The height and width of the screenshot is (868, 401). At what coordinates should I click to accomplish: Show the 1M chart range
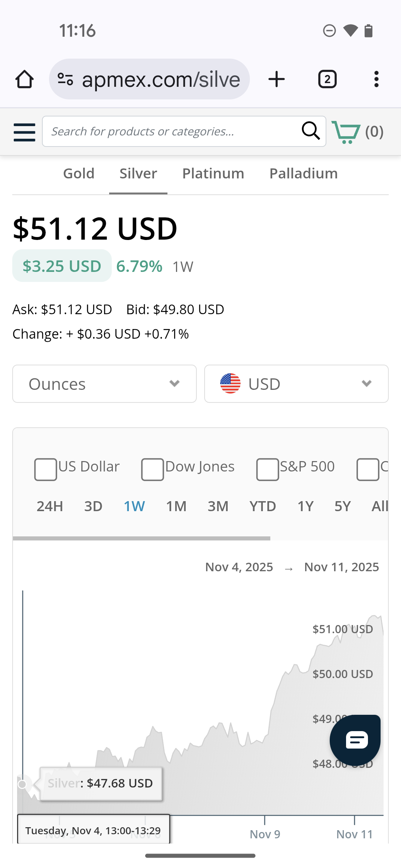176,506
